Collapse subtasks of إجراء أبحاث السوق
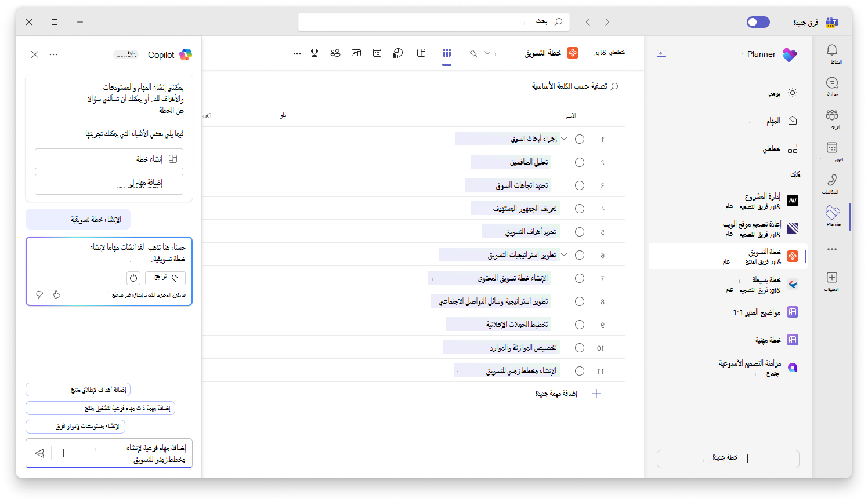Image resolution: width=868 pixels, height=502 pixels. click(x=564, y=139)
